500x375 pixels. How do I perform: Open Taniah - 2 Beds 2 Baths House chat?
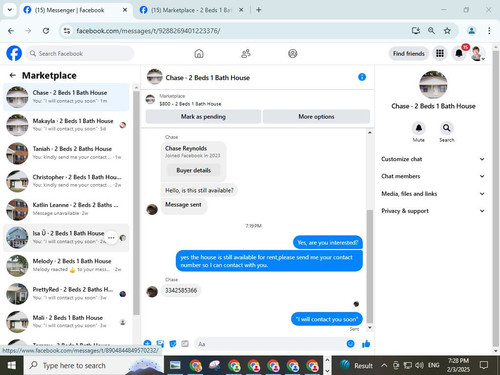tap(66, 153)
